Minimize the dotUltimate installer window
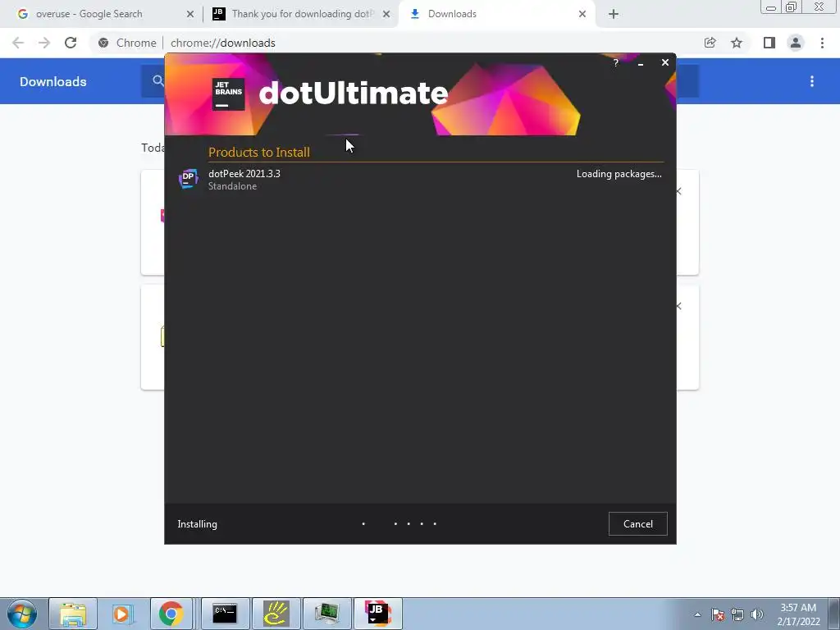The height and width of the screenshot is (630, 840). (640, 63)
